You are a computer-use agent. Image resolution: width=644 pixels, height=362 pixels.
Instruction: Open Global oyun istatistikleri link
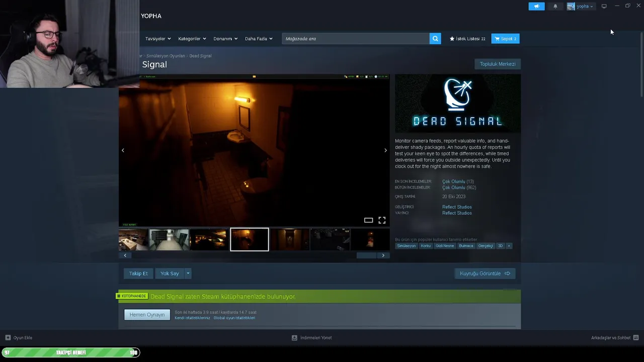(x=234, y=318)
